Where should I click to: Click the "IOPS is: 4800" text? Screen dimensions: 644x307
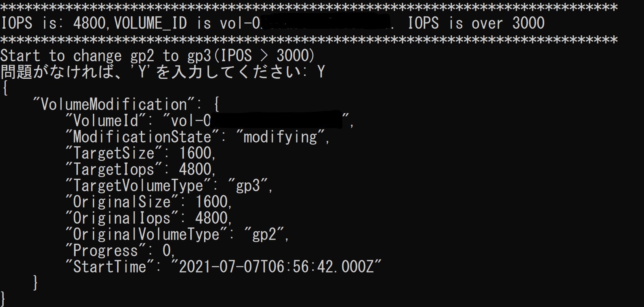53,23
